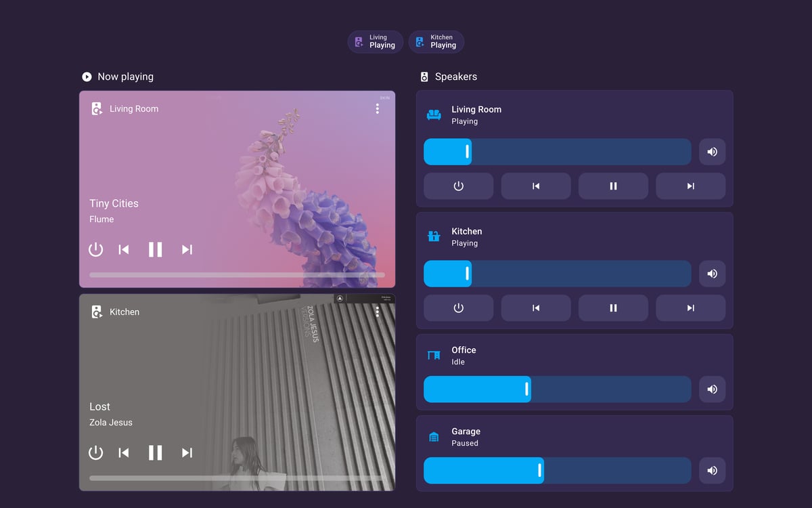The image size is (812, 508).
Task: Skip to previous track on Tiny Cities card
Action: (124, 249)
